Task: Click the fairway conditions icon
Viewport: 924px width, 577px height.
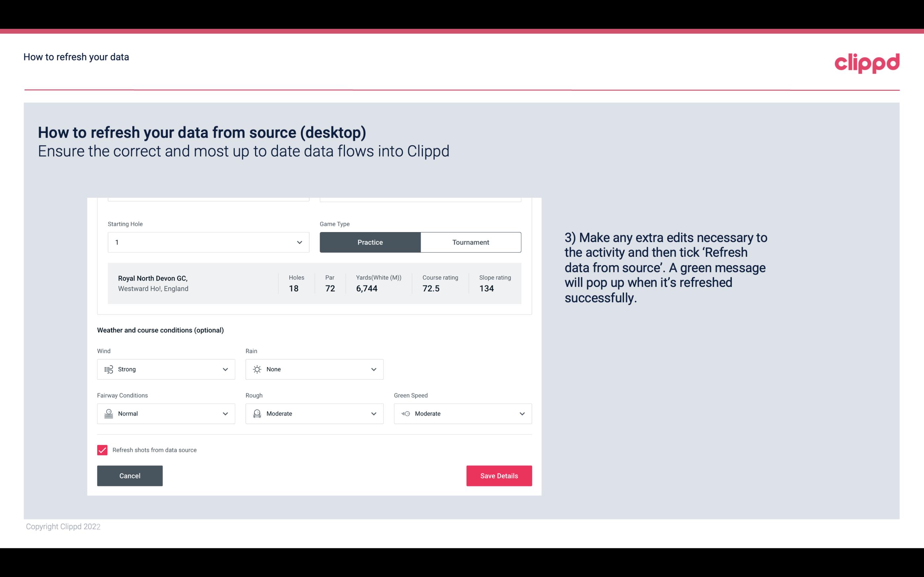Action: [x=108, y=414]
